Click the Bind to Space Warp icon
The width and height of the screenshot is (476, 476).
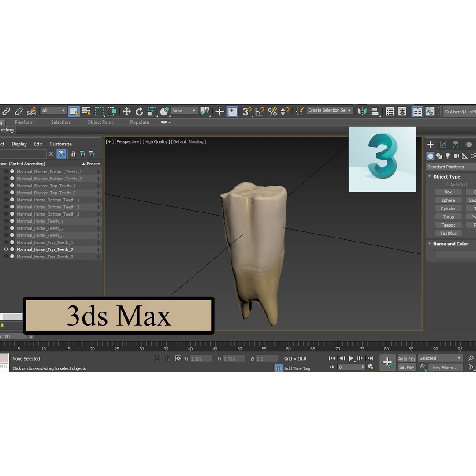pyautogui.click(x=31, y=112)
